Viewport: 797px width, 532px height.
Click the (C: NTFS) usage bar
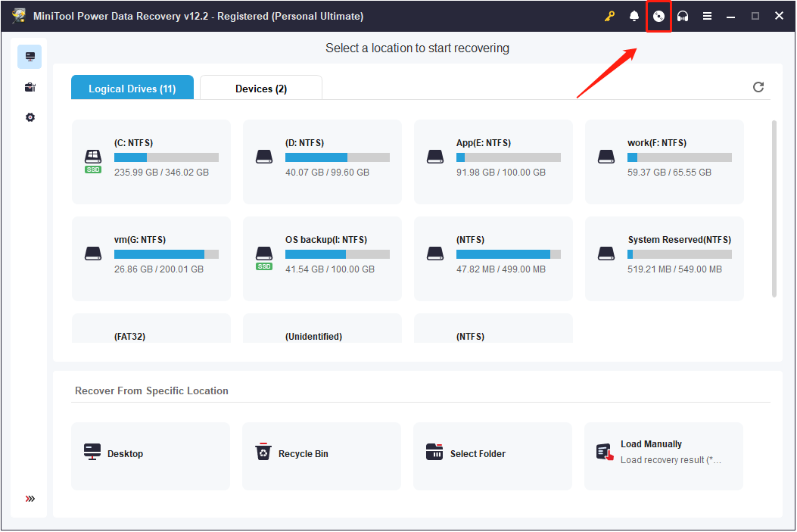pyautogui.click(x=167, y=157)
